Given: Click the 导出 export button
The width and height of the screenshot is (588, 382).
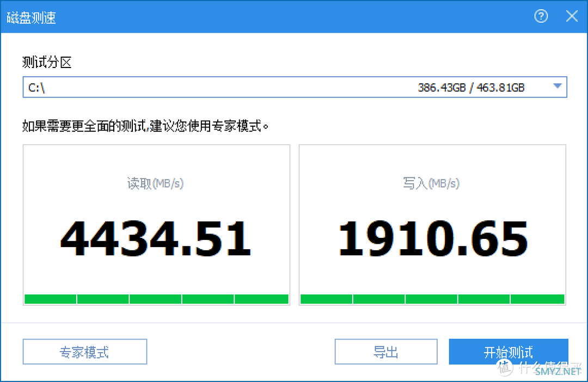Looking at the screenshot, I should [x=386, y=352].
